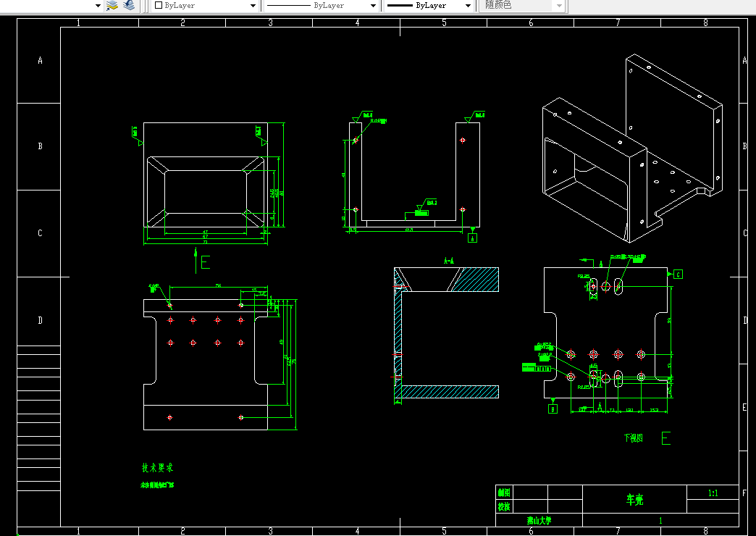The width and height of the screenshot is (756, 536).
Task: Select the 47 dimension text
Action: [206, 232]
